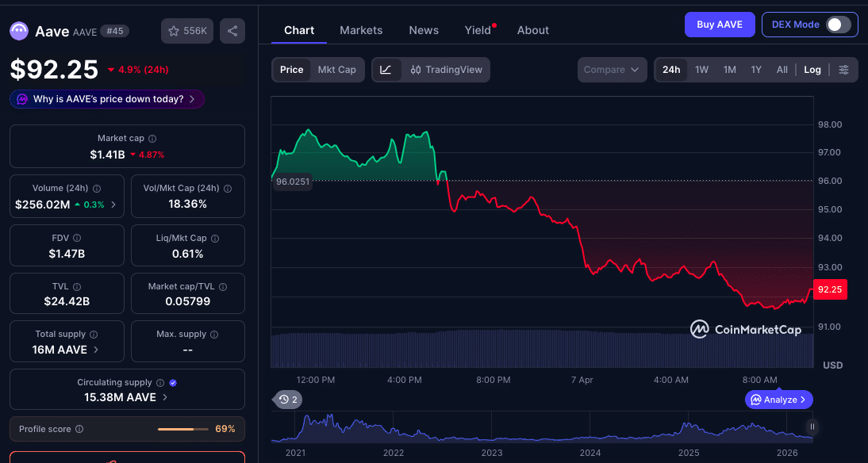The width and height of the screenshot is (868, 463).
Task: Select the line chart icon
Action: click(386, 70)
